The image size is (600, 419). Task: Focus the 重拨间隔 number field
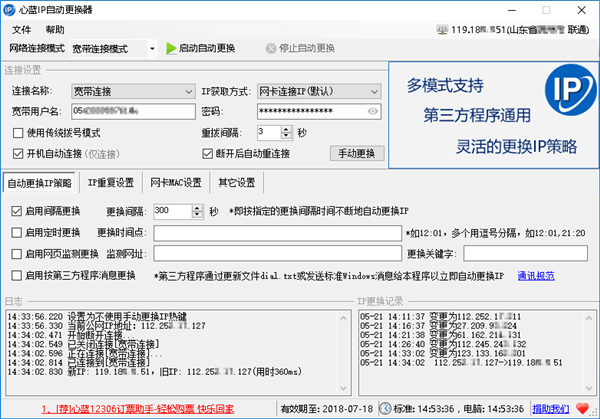tap(269, 133)
